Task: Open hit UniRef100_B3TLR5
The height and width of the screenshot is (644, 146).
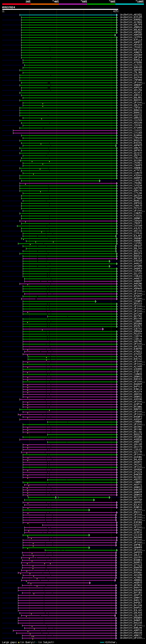Action: (x=131, y=18)
